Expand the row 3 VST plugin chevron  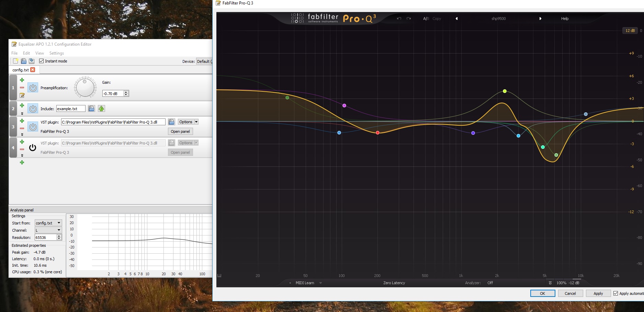[22, 135]
